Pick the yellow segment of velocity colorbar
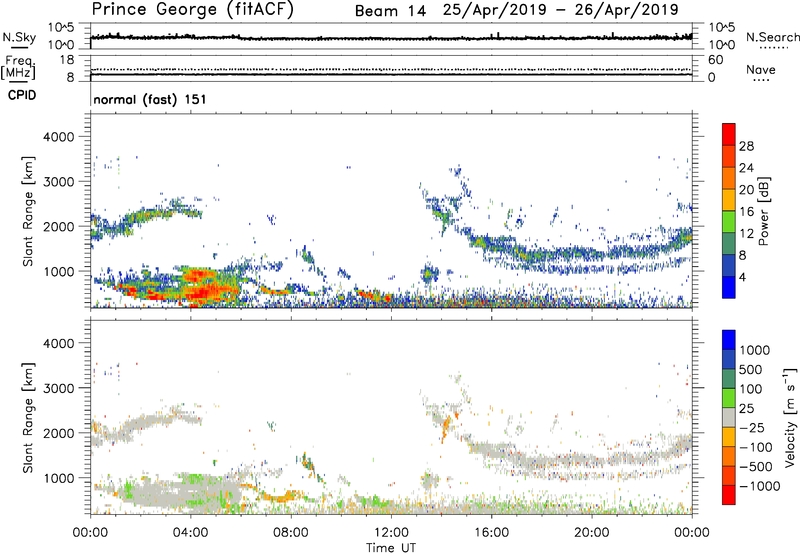 [x=729, y=437]
